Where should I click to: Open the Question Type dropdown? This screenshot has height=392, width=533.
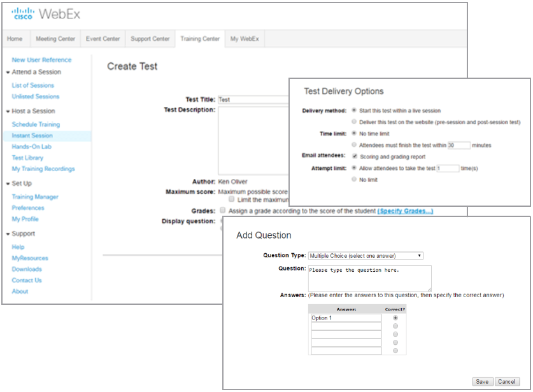pos(363,255)
